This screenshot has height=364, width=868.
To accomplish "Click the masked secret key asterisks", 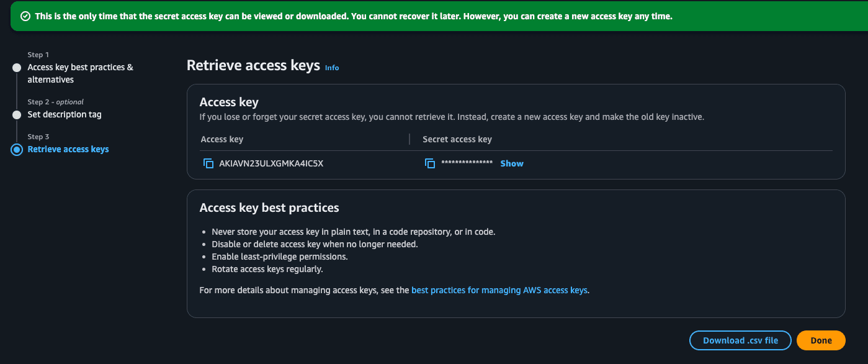I will (467, 163).
